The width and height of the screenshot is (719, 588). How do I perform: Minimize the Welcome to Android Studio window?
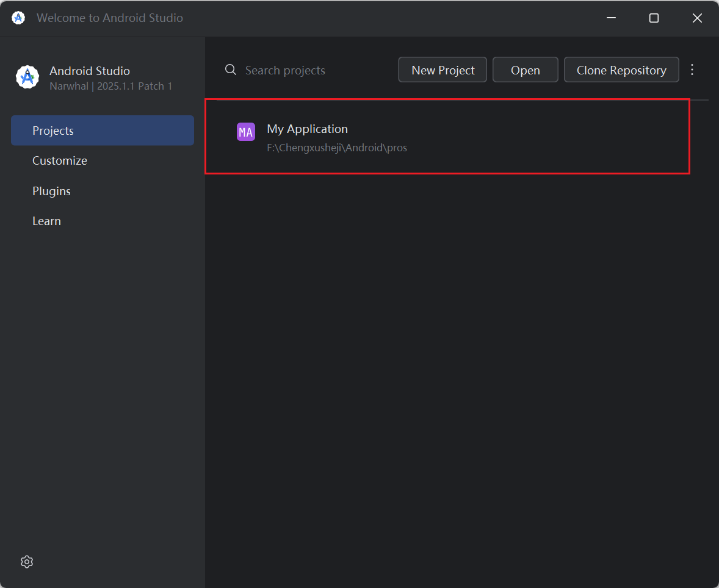click(611, 18)
